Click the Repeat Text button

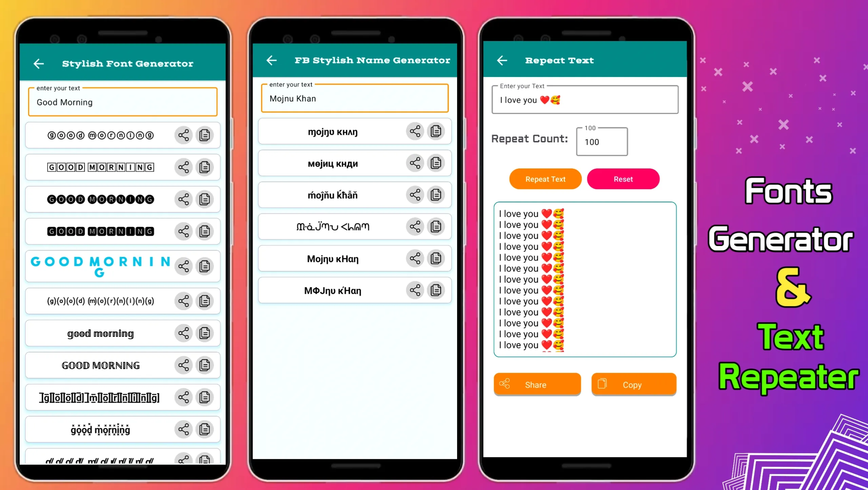point(545,179)
